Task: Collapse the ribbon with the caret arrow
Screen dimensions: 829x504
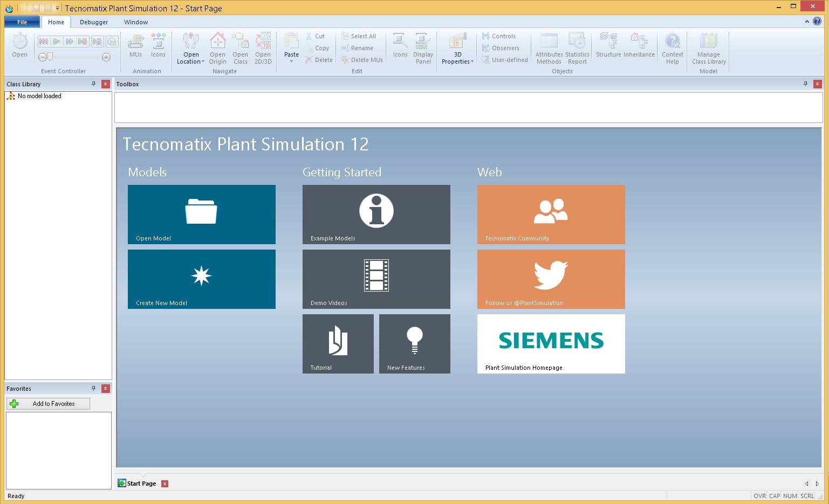Action: [x=807, y=22]
